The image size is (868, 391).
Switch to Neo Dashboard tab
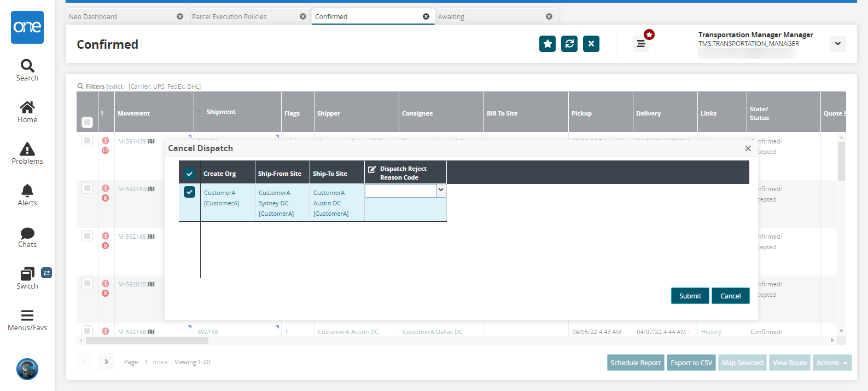(x=93, y=17)
